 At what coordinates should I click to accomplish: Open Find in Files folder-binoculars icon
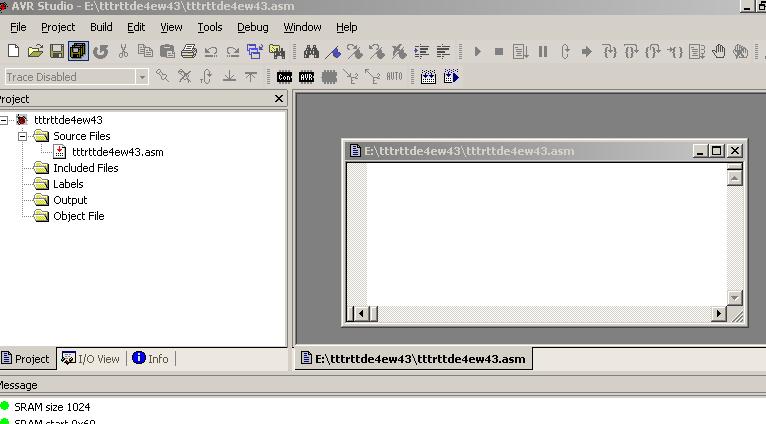pos(277,51)
